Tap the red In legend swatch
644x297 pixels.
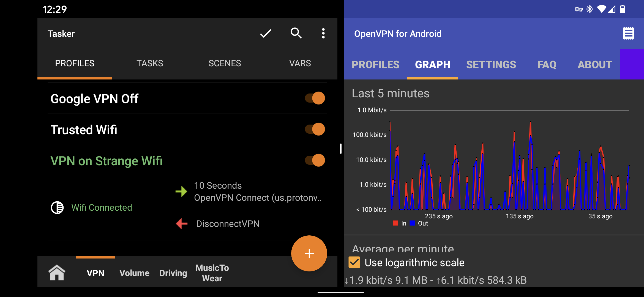pyautogui.click(x=395, y=223)
